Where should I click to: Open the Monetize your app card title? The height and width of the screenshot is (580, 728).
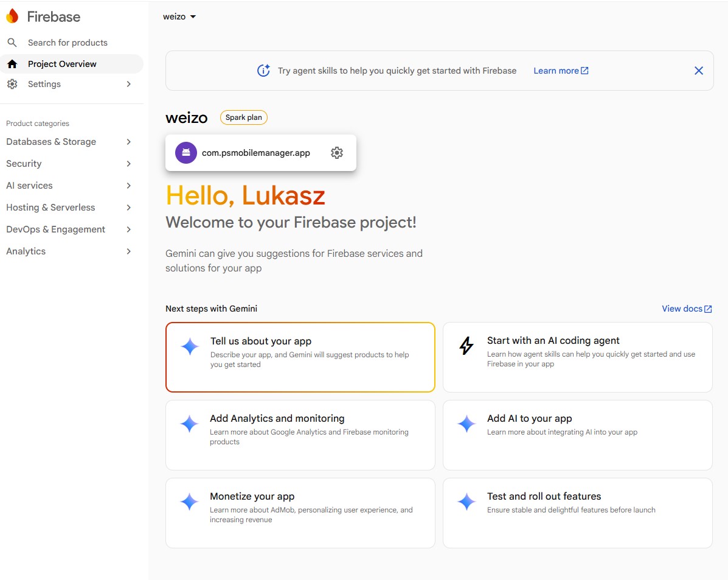(252, 497)
